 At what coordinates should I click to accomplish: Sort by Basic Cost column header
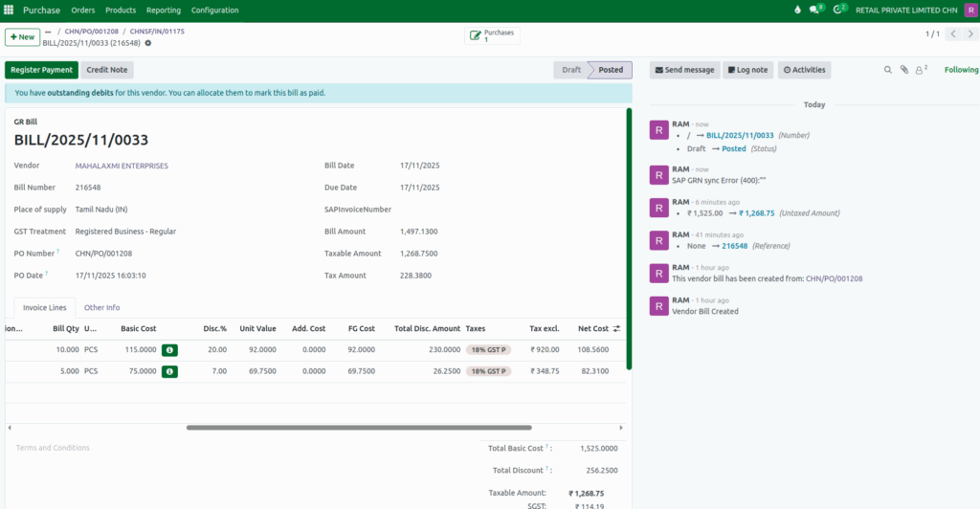138,328
